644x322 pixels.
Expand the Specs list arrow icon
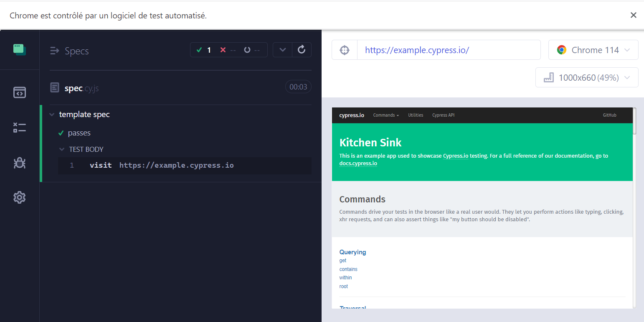54,51
